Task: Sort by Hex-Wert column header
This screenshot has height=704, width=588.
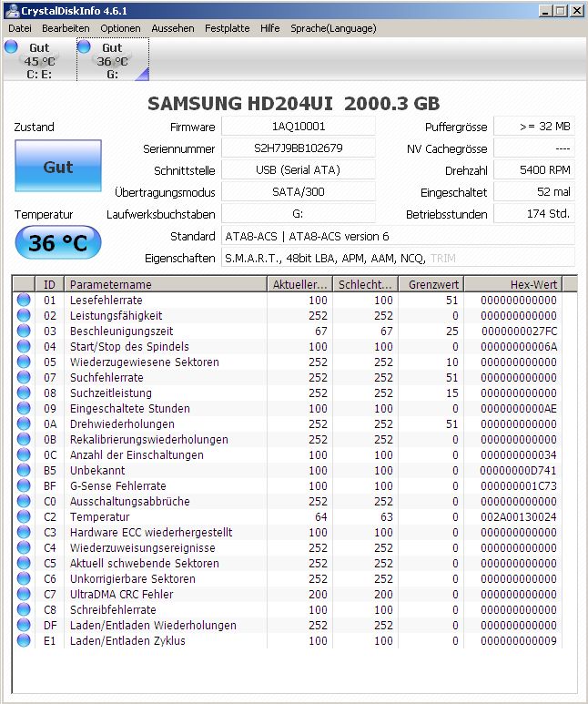Action: coord(512,285)
